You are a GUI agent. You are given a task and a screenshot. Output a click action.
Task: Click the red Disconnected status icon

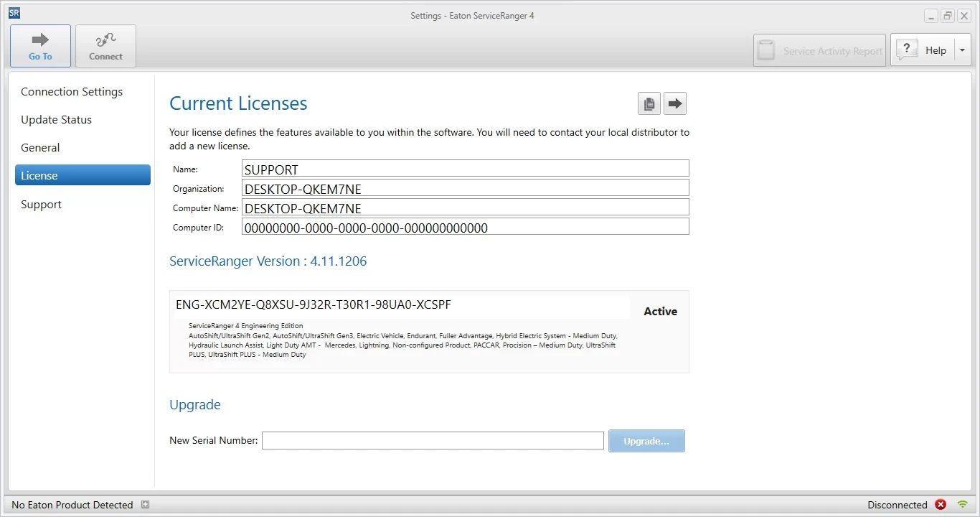tap(941, 505)
